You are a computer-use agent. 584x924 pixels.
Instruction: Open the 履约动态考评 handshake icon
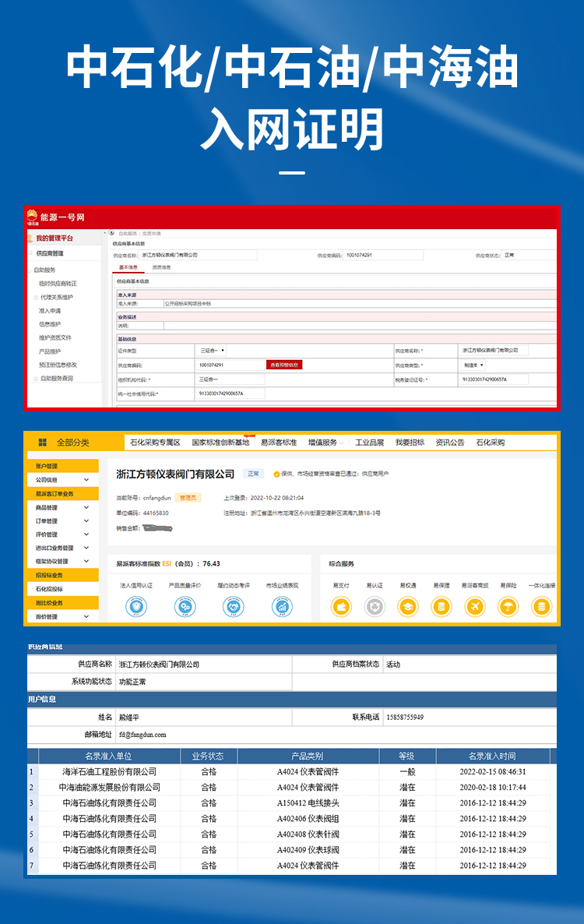(233, 606)
